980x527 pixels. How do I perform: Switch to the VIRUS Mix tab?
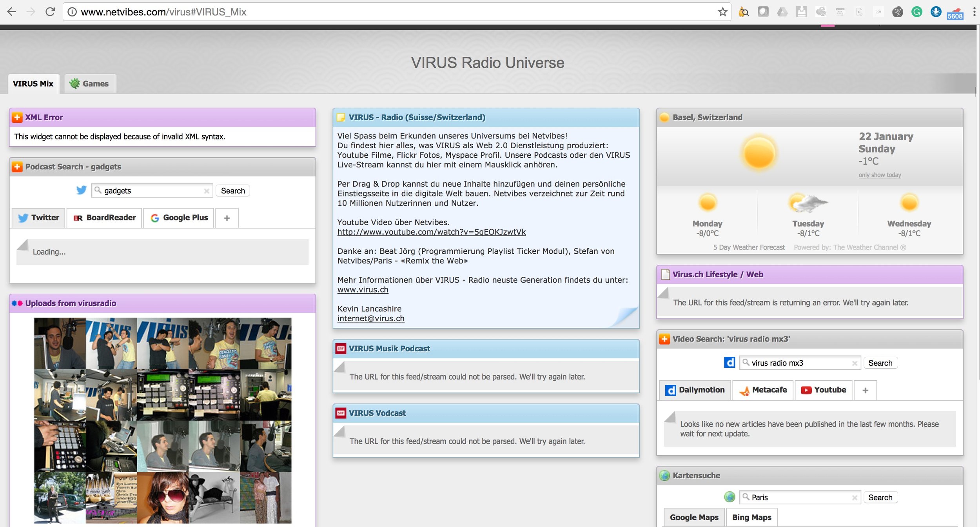[x=33, y=84]
